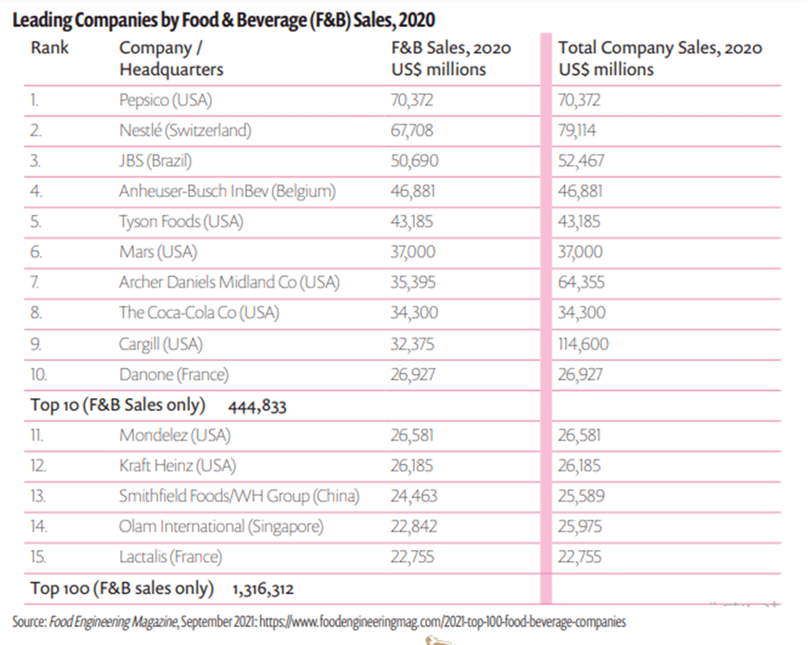Select JBS (Brazil) F&B sales value 50,690
Viewport: 812px width, 645px height.
[x=415, y=161]
